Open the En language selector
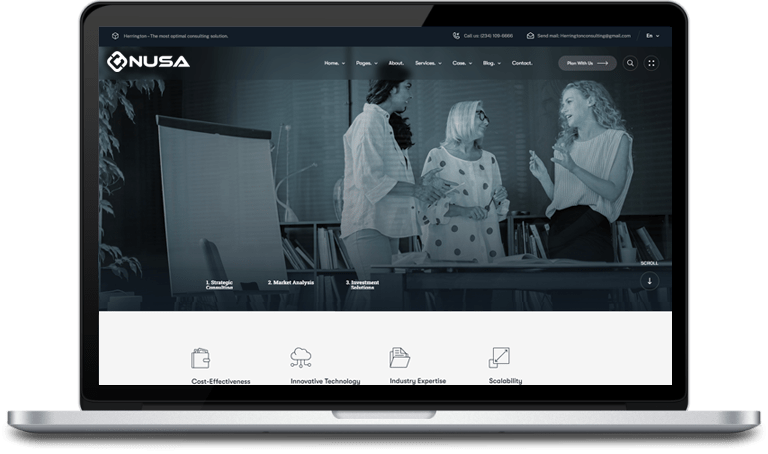Screen dimensions: 768x454 click(652, 36)
